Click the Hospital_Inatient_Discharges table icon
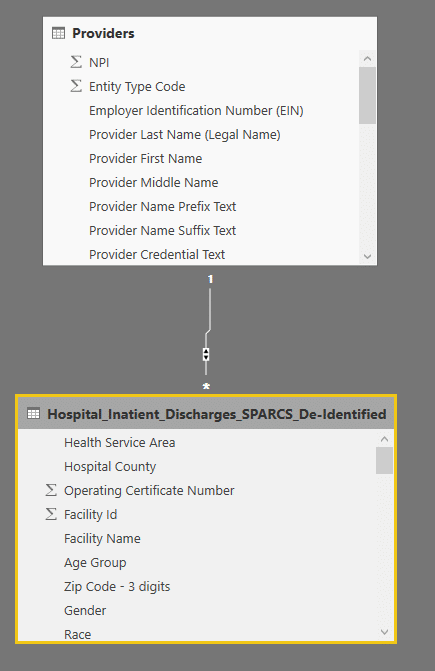The height and width of the screenshot is (671, 435). [33, 414]
